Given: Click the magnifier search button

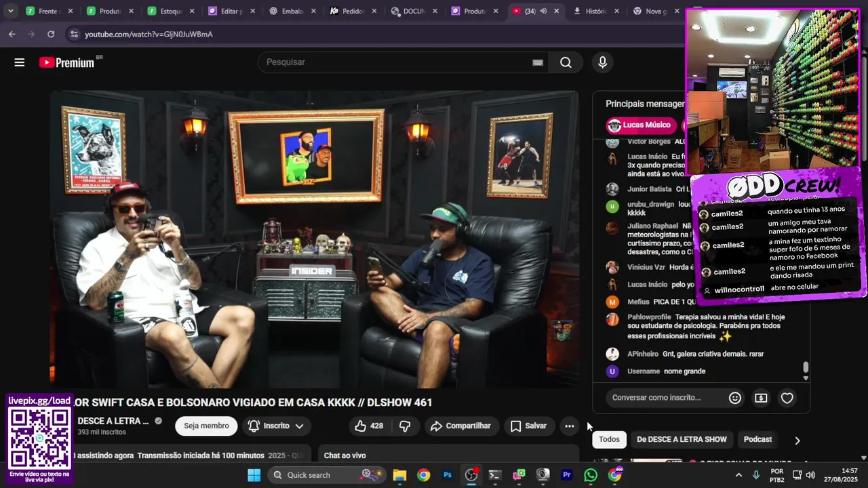Looking at the screenshot, I should (x=566, y=62).
